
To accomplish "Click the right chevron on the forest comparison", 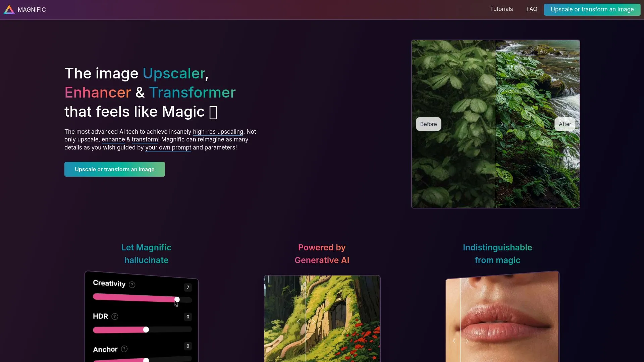I will pos(501,124).
